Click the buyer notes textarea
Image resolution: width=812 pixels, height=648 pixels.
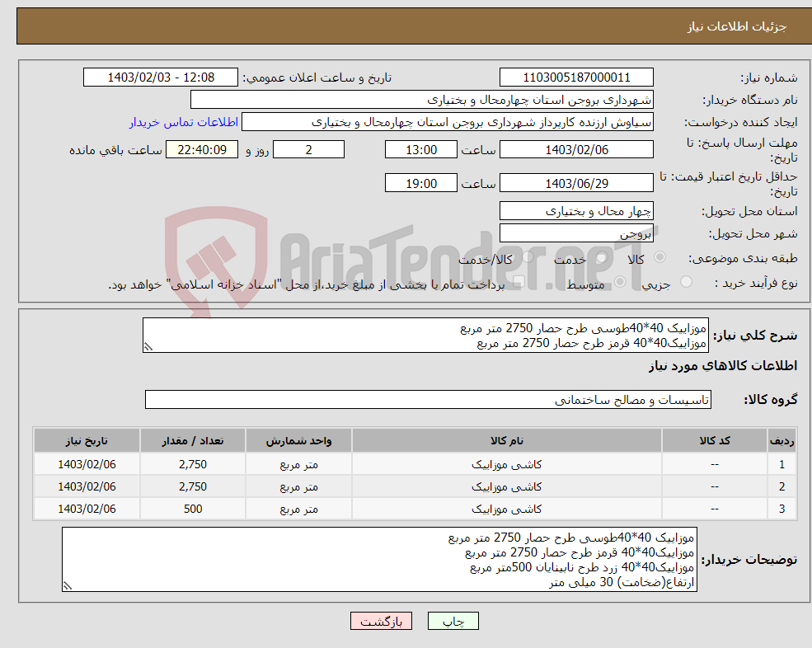[379, 560]
